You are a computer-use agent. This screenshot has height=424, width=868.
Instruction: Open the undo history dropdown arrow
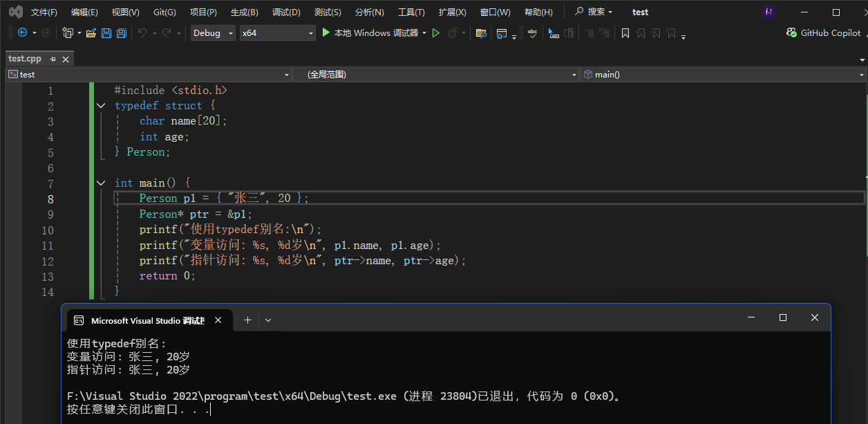(x=154, y=33)
